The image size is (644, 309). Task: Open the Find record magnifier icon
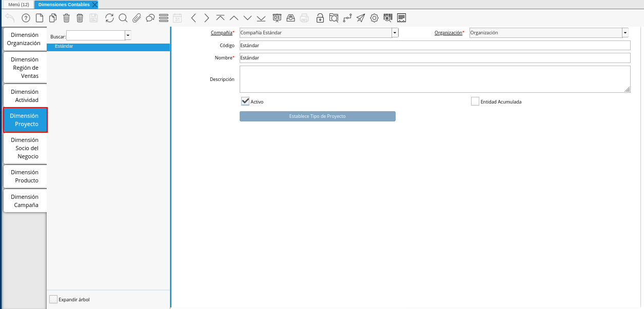pyautogui.click(x=123, y=18)
